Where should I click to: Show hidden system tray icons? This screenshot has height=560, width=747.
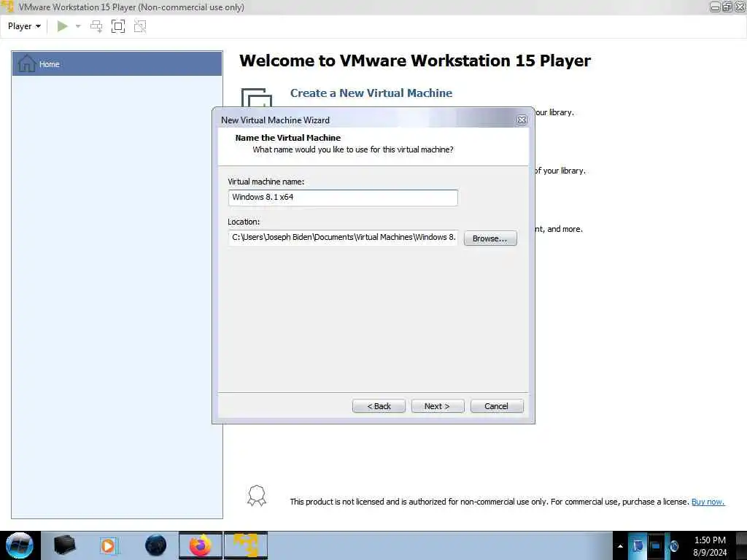620,546
